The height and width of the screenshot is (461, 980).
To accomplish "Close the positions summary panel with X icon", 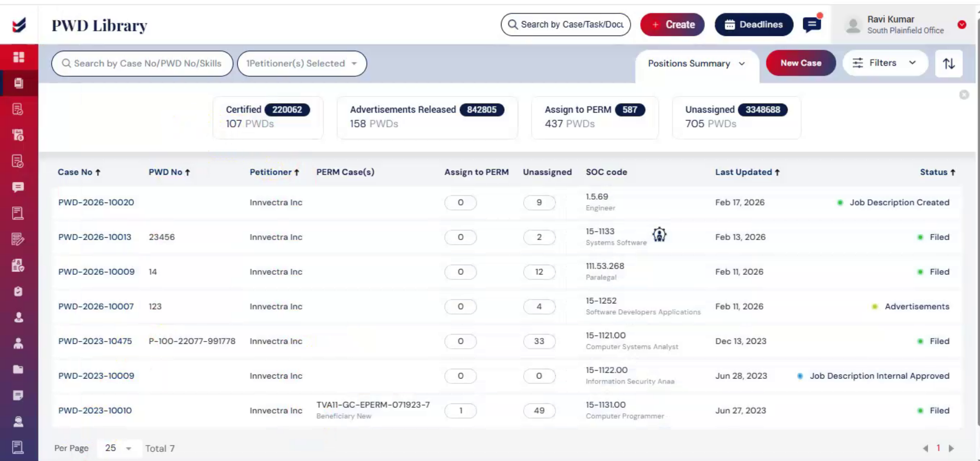I will [x=964, y=95].
